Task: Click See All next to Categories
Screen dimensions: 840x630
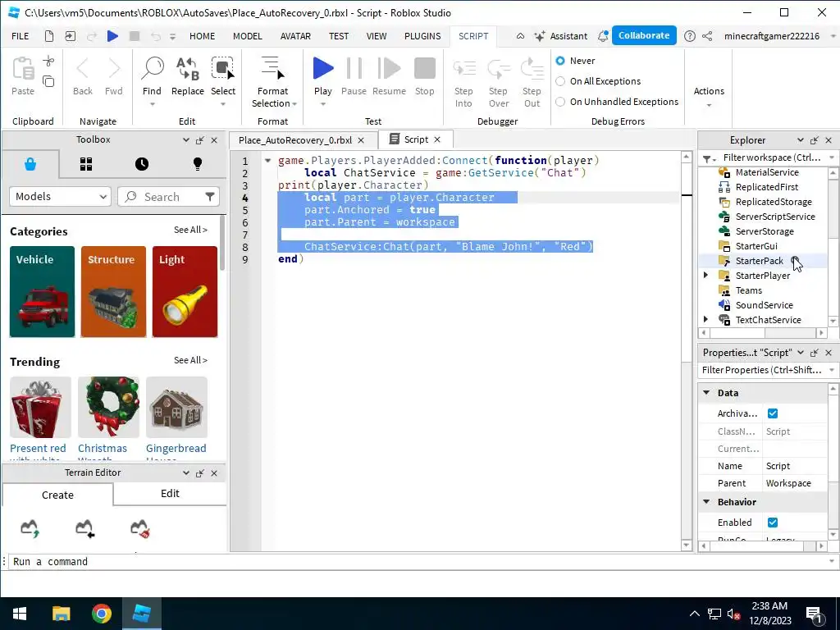Action: tap(190, 230)
